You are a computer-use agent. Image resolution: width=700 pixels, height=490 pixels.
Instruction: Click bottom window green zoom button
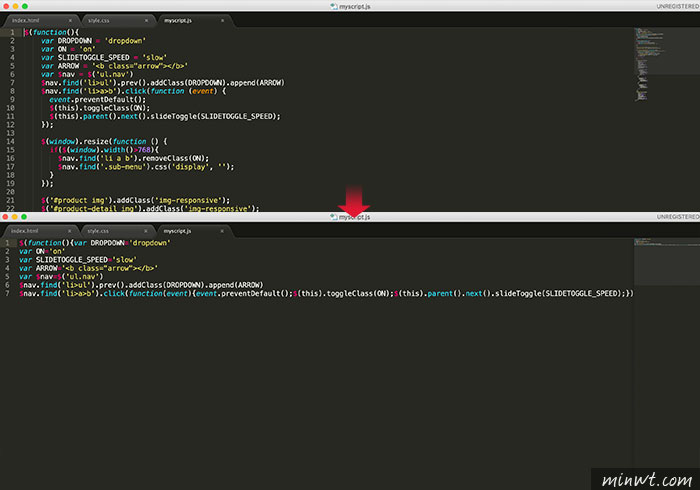pos(24,217)
